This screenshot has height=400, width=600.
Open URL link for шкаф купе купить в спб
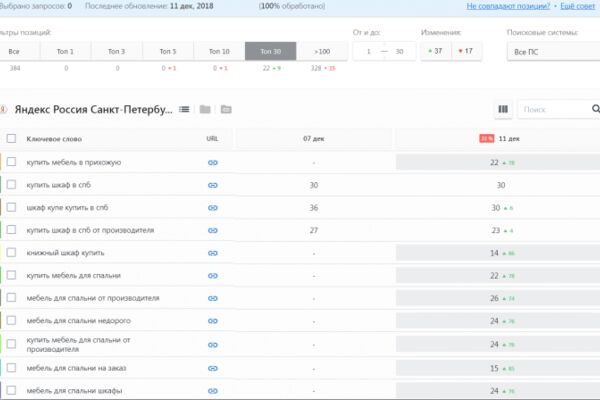213,208
